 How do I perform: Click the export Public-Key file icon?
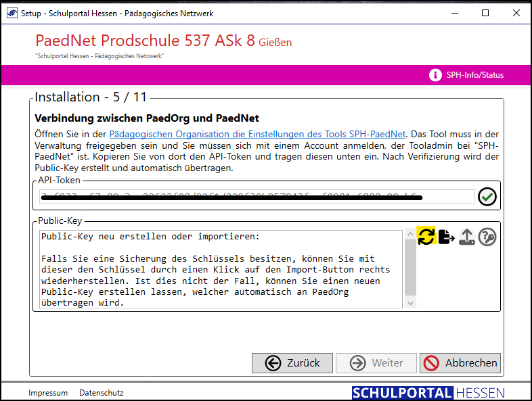click(x=446, y=237)
